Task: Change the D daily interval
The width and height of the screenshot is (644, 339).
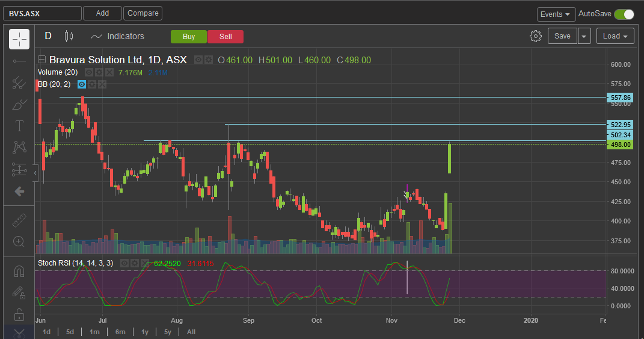Action: point(48,36)
